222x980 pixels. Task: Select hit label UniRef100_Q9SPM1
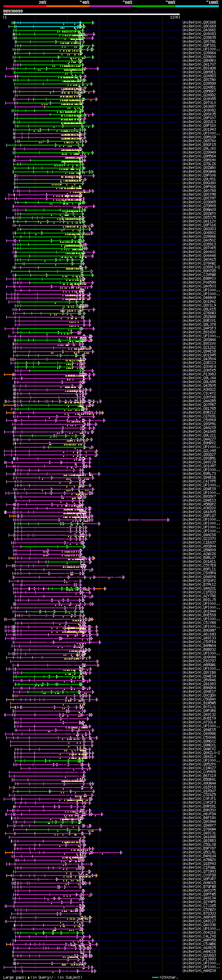[x=199, y=424]
